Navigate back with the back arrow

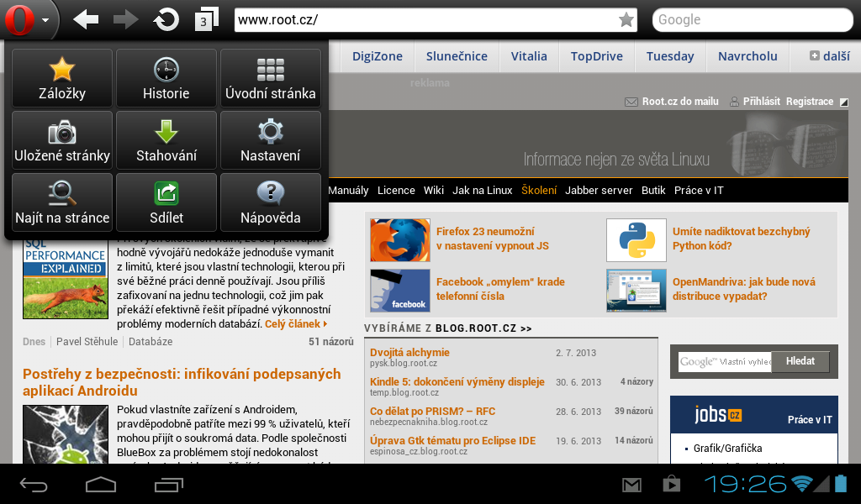point(85,18)
